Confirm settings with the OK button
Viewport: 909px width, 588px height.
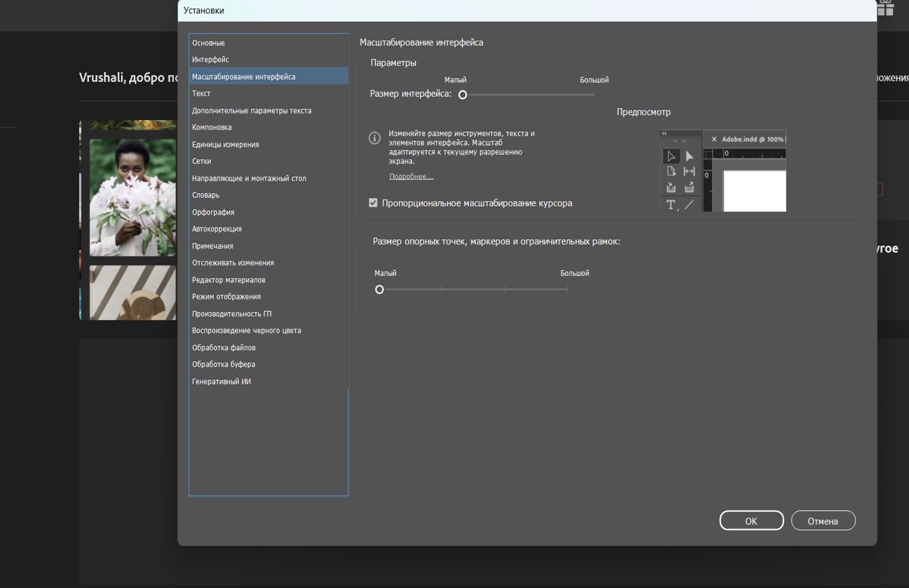[x=751, y=520]
